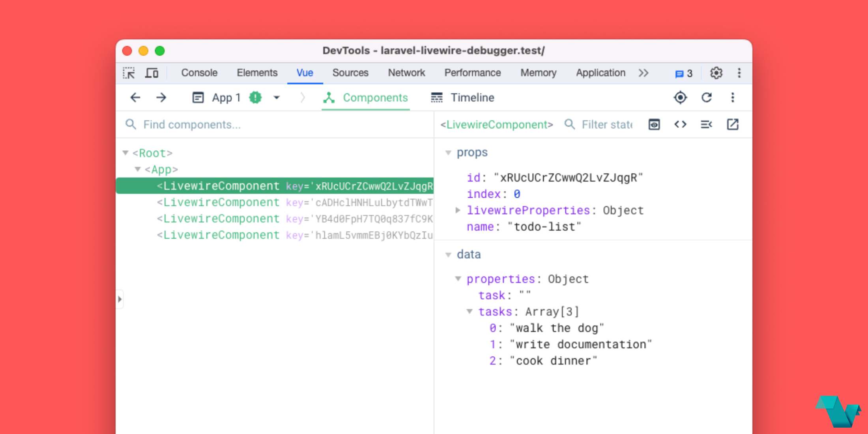The height and width of the screenshot is (434, 868).
Task: Click the back navigation arrow
Action: tap(135, 97)
